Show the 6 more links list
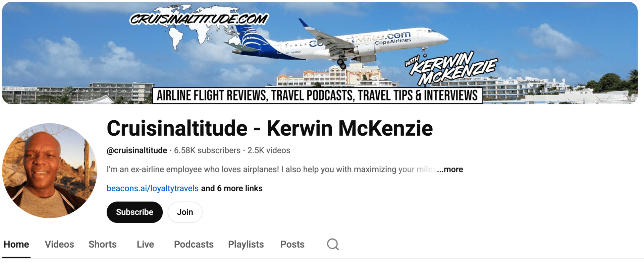 pyautogui.click(x=231, y=188)
